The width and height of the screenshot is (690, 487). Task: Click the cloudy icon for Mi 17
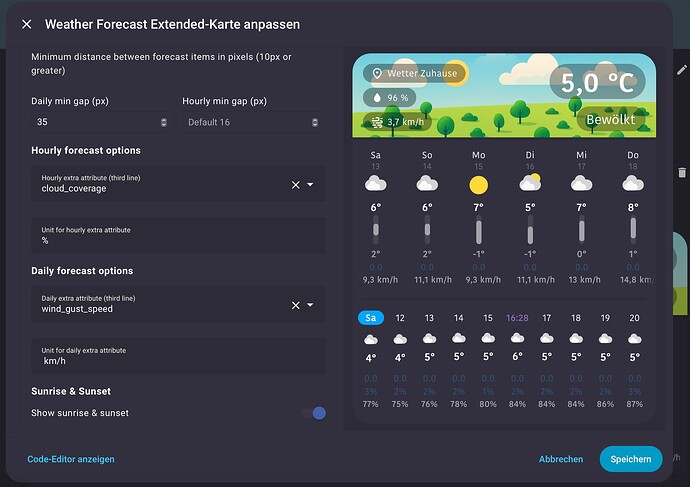tap(581, 183)
